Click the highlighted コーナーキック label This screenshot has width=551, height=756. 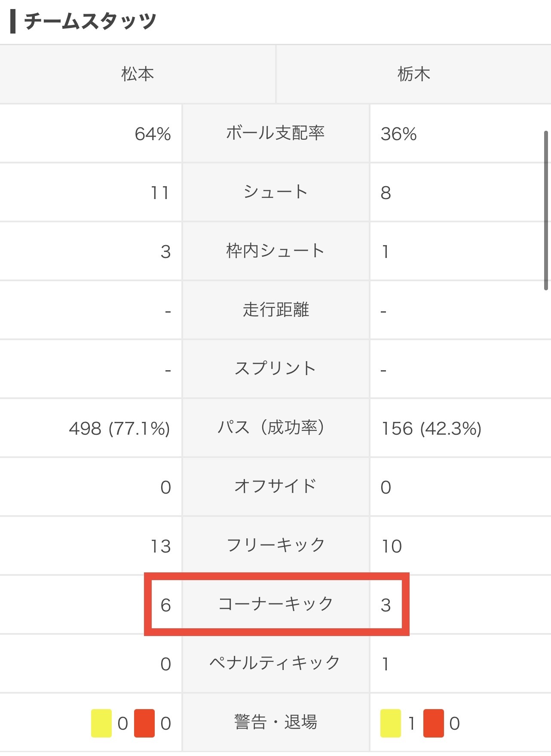[275, 605]
